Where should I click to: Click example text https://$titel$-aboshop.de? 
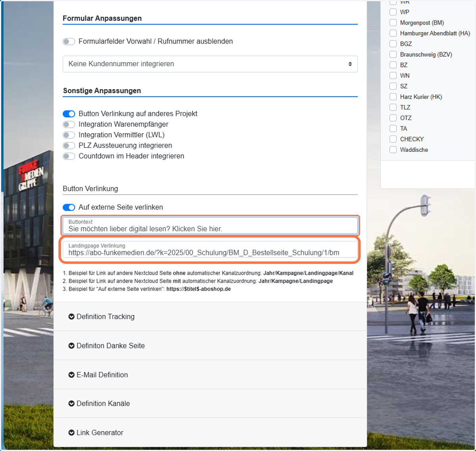[199, 289]
